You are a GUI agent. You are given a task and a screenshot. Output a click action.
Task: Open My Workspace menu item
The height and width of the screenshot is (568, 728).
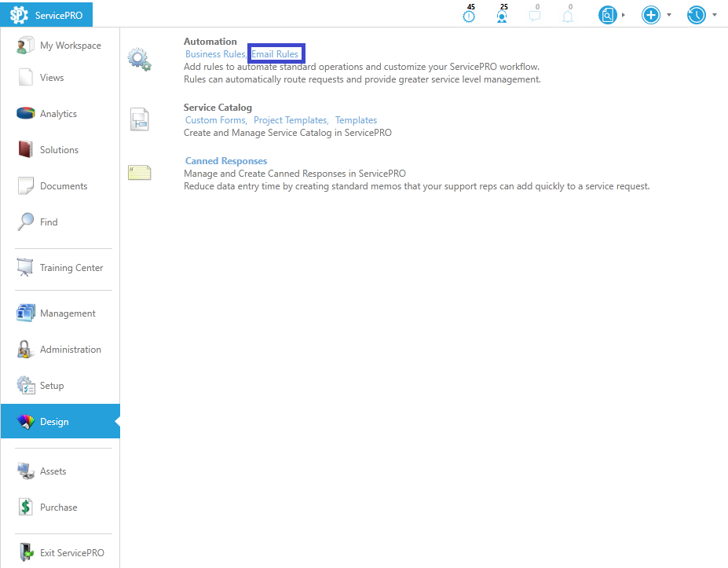point(71,46)
